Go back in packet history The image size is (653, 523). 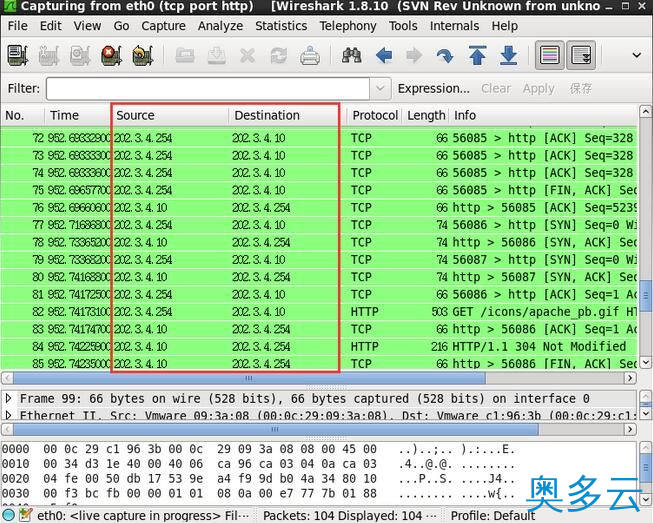pos(383,55)
